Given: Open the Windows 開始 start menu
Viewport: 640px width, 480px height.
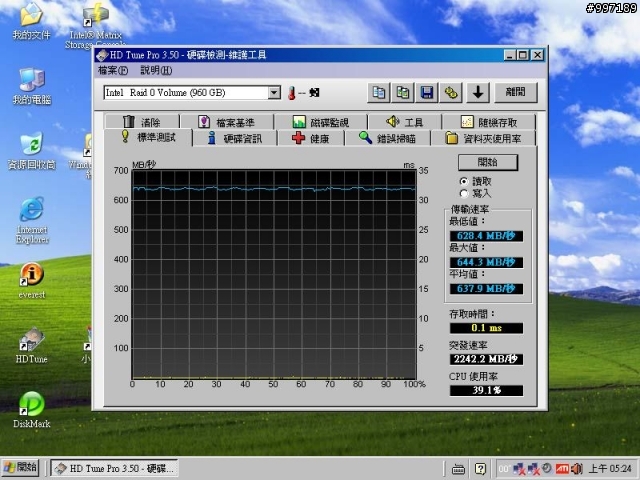Looking at the screenshot, I should (20, 468).
